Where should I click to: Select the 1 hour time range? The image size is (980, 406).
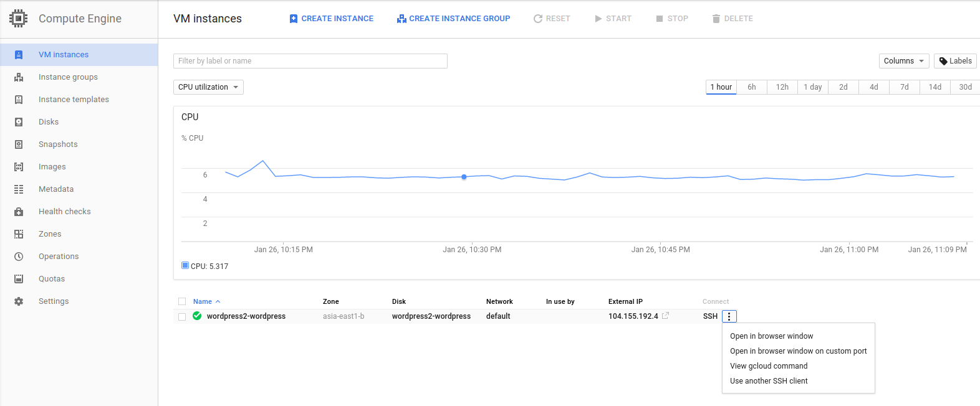coord(721,87)
